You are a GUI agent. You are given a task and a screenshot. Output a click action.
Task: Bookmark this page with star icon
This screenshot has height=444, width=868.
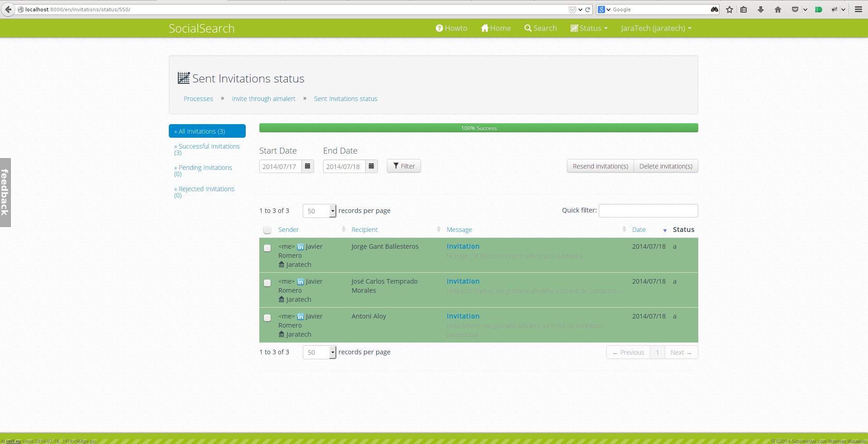[x=730, y=10]
